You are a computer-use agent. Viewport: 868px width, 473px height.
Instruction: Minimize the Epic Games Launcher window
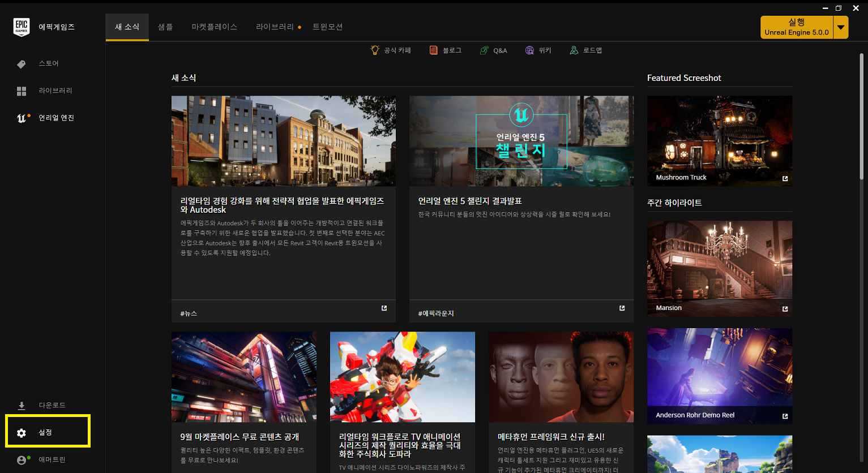pos(824,8)
